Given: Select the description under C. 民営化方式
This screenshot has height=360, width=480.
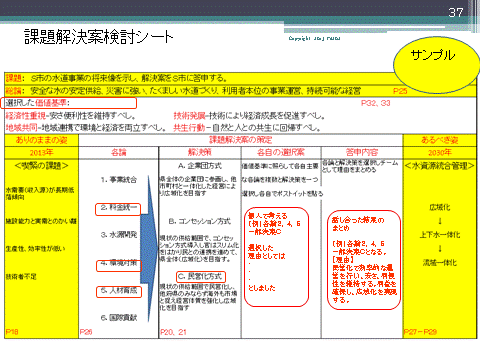Looking at the screenshot, I should pos(199,297).
